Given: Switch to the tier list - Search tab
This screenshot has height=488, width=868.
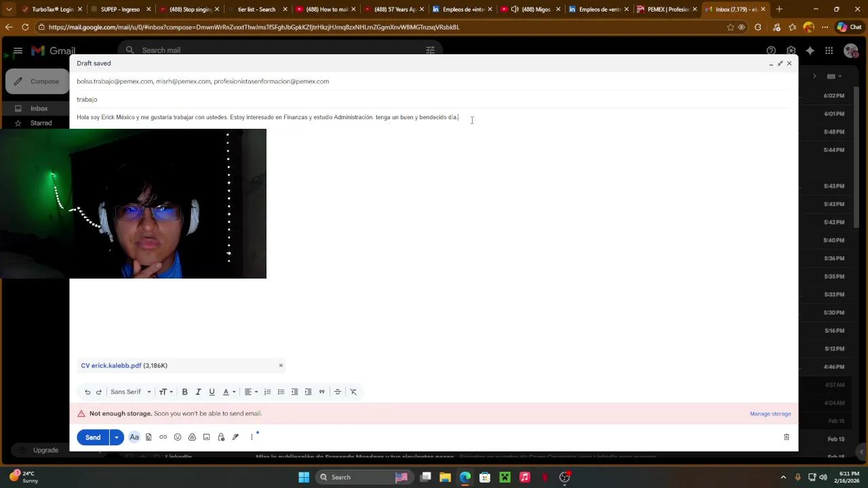Looking at the screenshot, I should 256,9.
